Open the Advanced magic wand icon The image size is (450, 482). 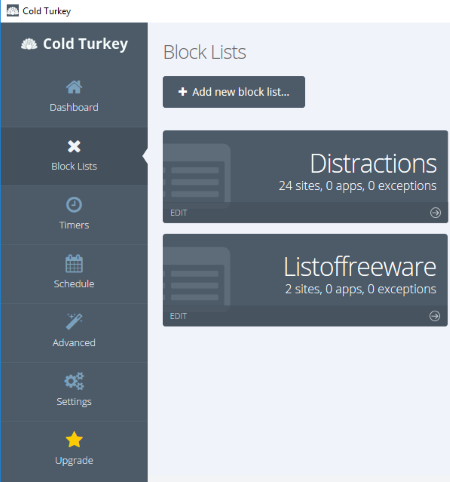(x=74, y=322)
